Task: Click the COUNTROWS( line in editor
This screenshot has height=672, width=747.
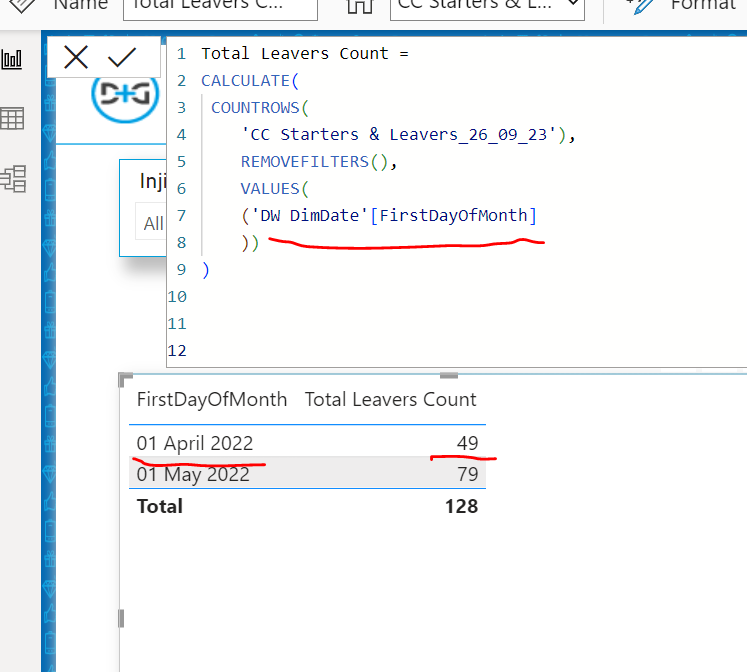Action: click(260, 108)
